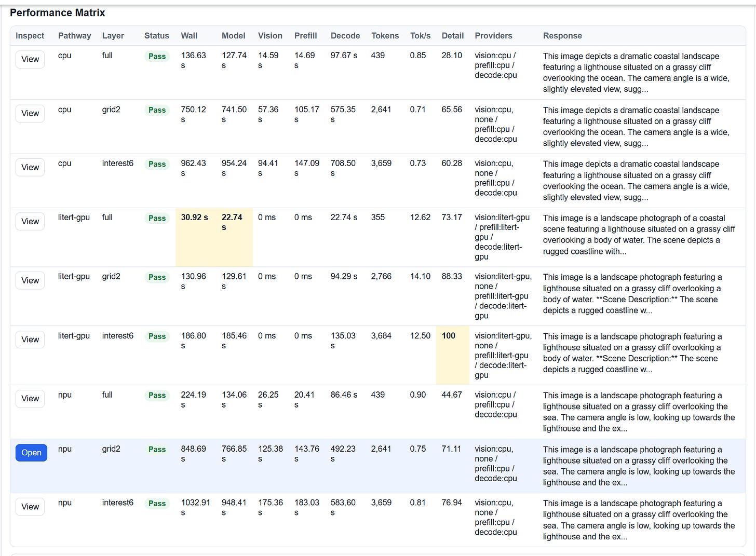Click the 12.62 Tok/s value
This screenshot has width=756, height=556.
[420, 218]
